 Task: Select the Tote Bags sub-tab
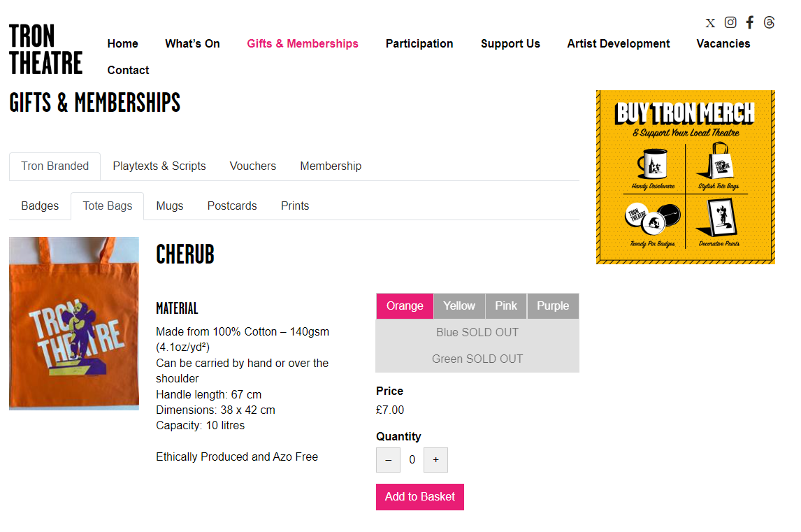(107, 206)
